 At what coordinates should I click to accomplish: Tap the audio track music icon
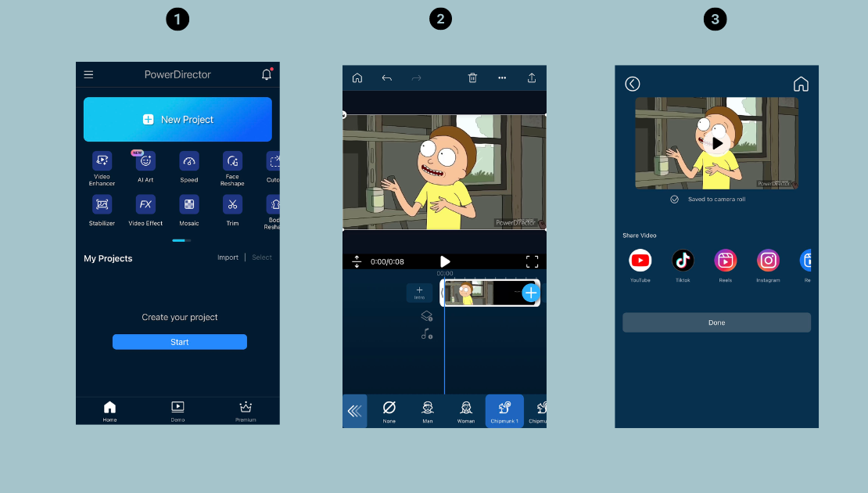point(426,334)
